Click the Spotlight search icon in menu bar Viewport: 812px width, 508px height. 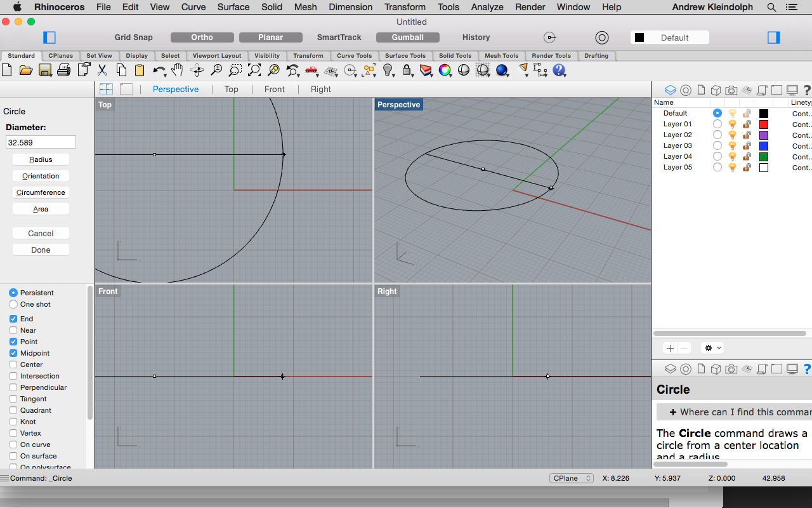tap(772, 7)
